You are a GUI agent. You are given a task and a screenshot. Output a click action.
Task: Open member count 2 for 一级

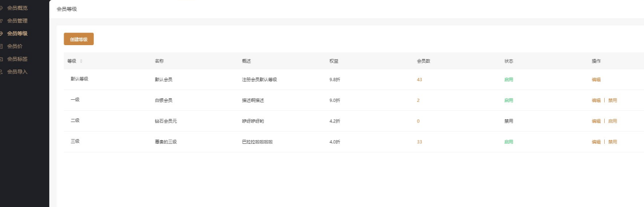point(418,100)
